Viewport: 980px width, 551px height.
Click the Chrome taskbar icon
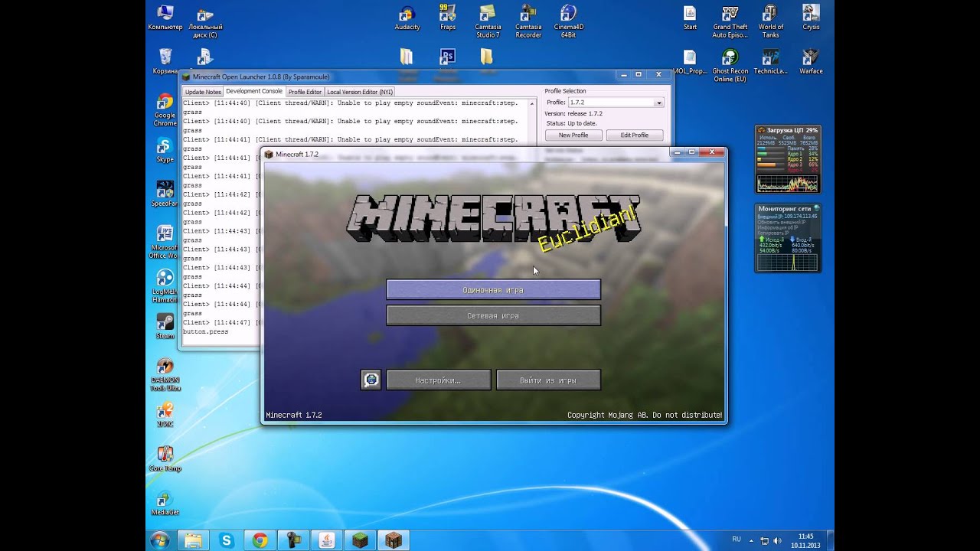coord(260,540)
